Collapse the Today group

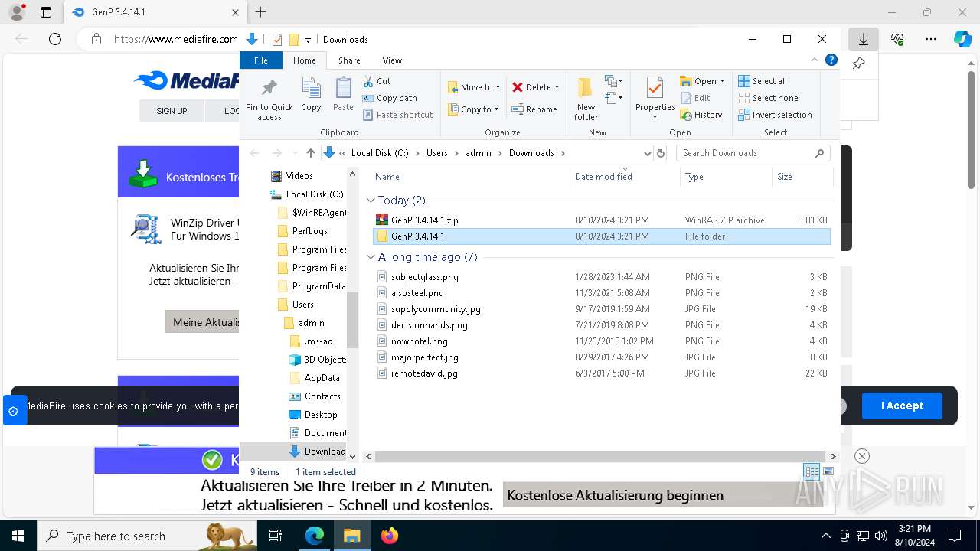pyautogui.click(x=371, y=201)
